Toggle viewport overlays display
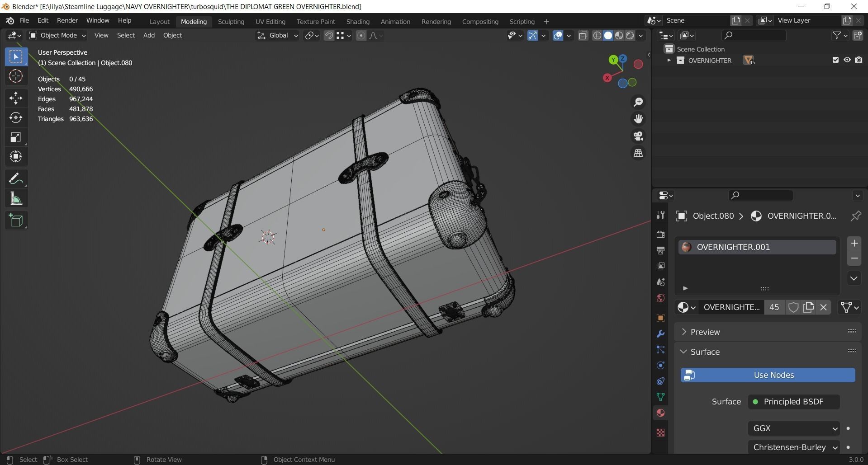868x465 pixels. [558, 35]
